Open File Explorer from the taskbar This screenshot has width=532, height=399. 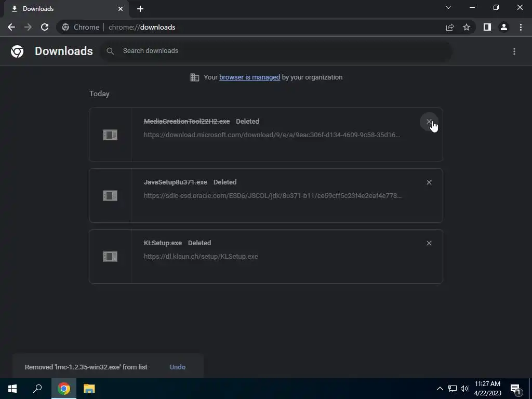89,389
